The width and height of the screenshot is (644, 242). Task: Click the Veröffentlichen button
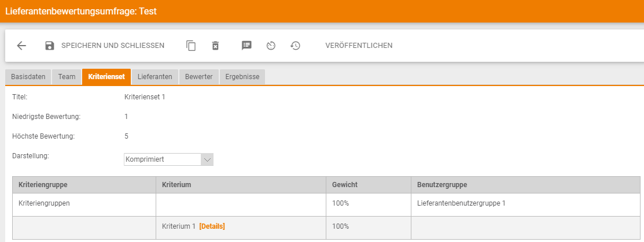point(359,46)
